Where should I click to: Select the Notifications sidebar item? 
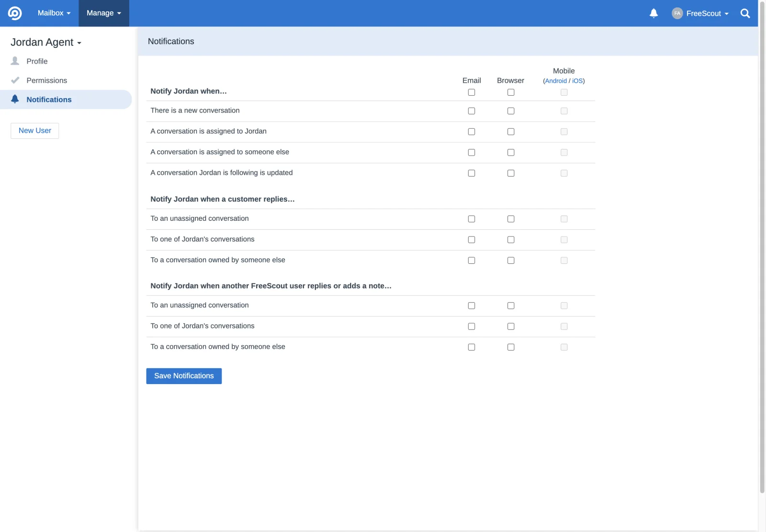[x=66, y=100]
